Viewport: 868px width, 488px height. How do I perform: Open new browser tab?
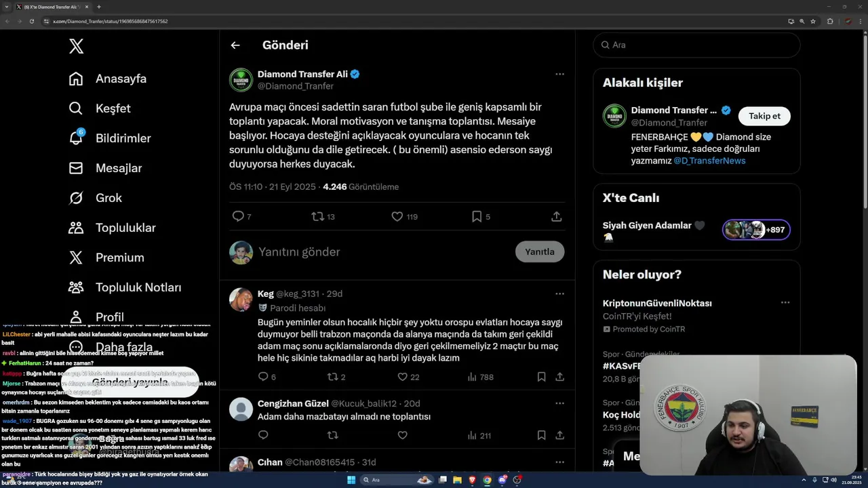pyautogui.click(x=98, y=7)
